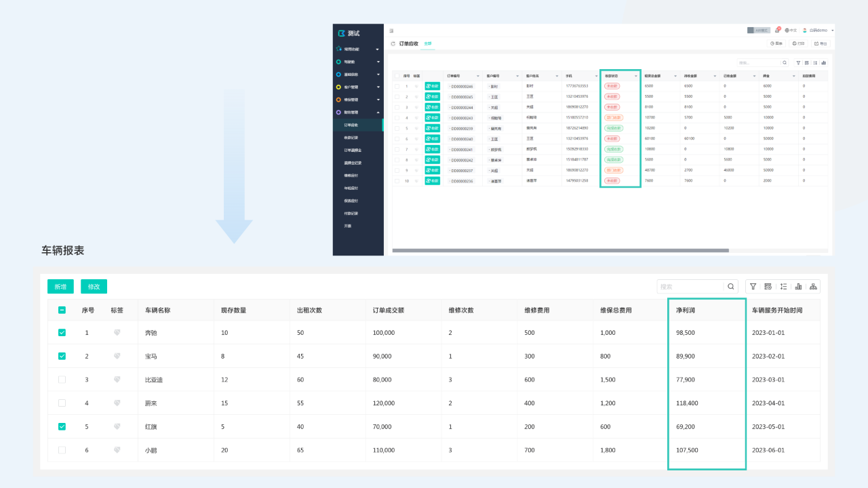
Task: Open bar chart icon in vehicle report toolbar
Action: [x=798, y=287]
